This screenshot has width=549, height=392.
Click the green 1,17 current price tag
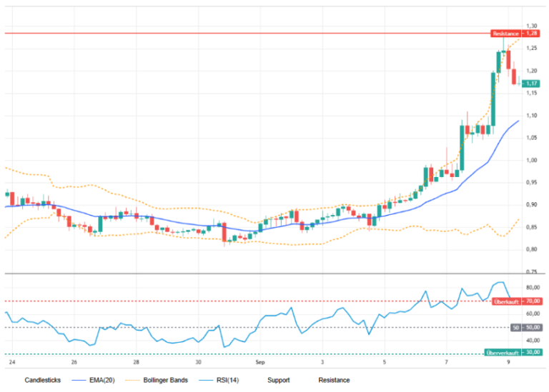pos(531,84)
